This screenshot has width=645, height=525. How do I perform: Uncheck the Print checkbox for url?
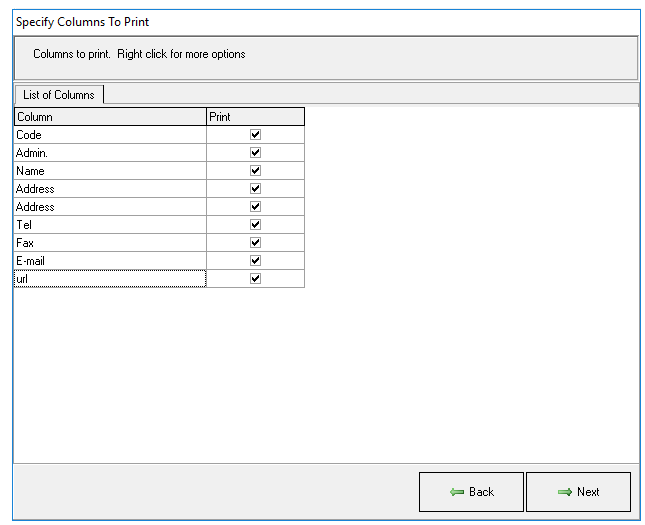tap(255, 279)
